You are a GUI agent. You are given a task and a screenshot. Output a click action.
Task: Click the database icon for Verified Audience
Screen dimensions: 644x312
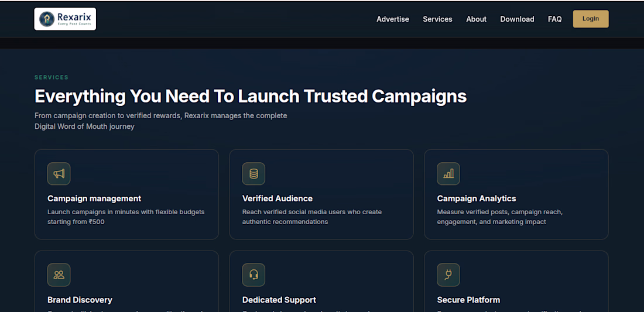254,174
